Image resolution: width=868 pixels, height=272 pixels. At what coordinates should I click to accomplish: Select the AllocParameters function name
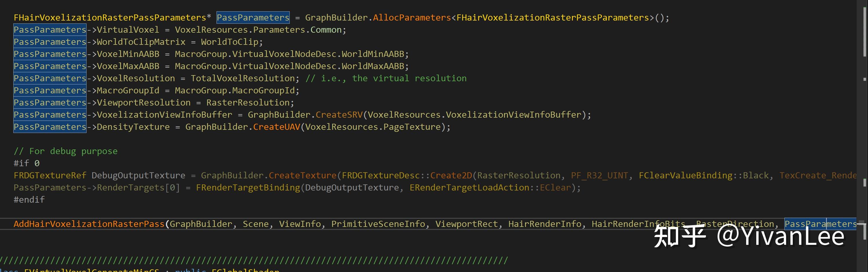click(412, 17)
